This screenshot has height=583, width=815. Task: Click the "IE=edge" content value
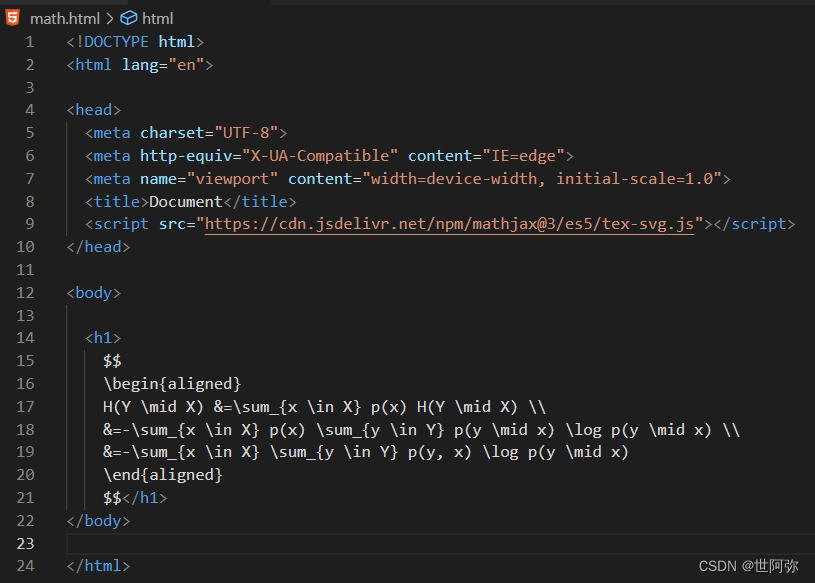pos(523,156)
